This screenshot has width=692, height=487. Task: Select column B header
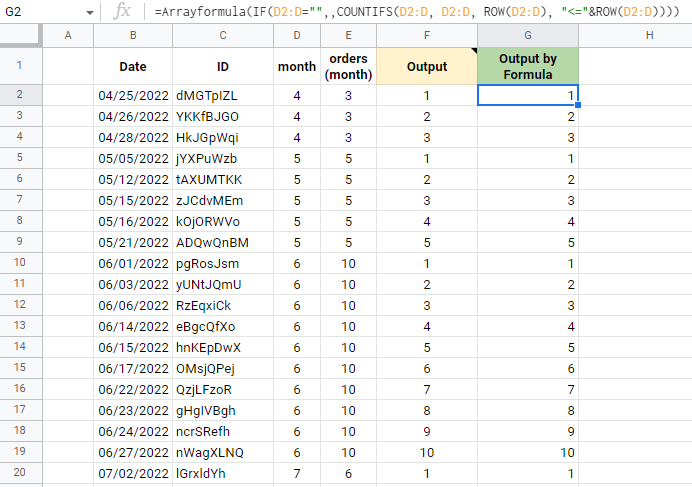[133, 35]
